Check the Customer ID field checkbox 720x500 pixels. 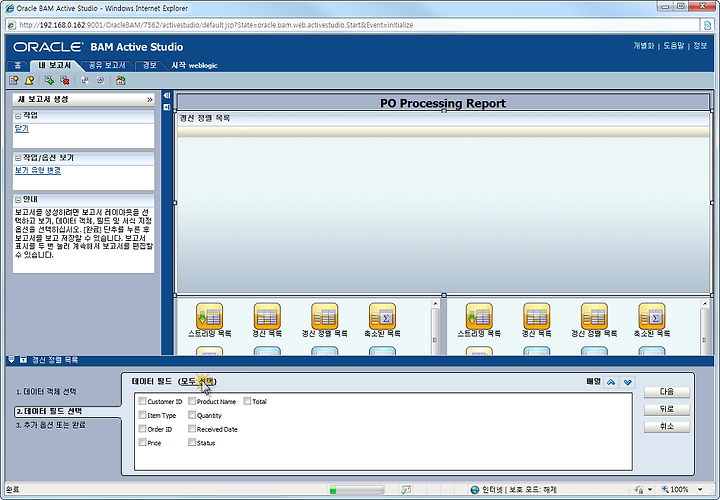(x=142, y=401)
